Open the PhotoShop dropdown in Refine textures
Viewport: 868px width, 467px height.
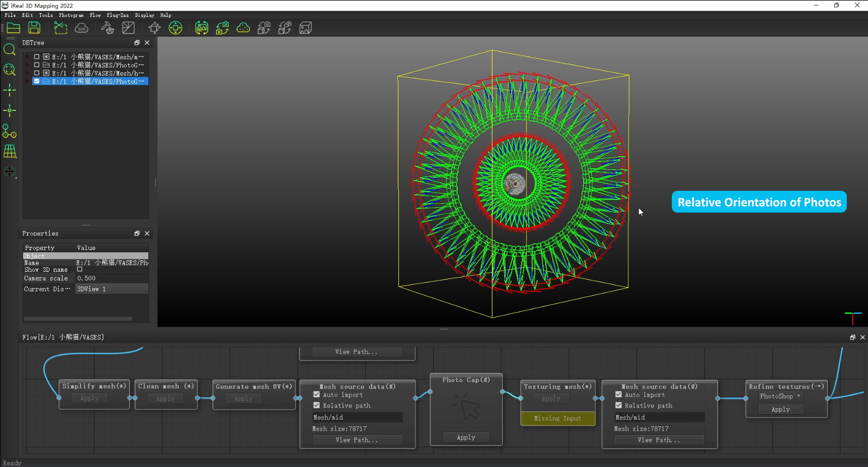[780, 396]
